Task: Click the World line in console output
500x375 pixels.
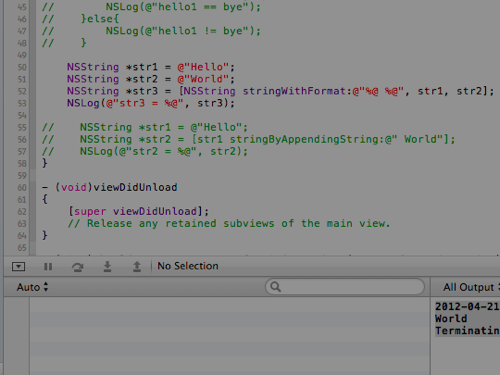Action: click(x=451, y=319)
